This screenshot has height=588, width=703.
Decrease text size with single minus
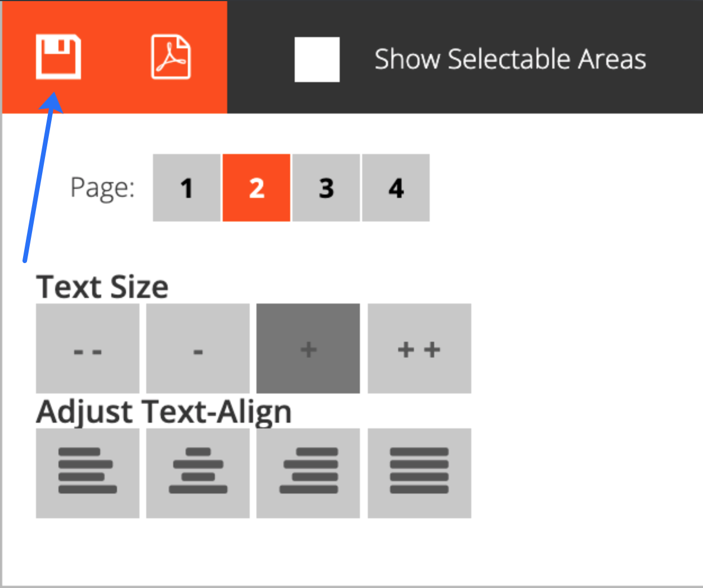coord(198,349)
